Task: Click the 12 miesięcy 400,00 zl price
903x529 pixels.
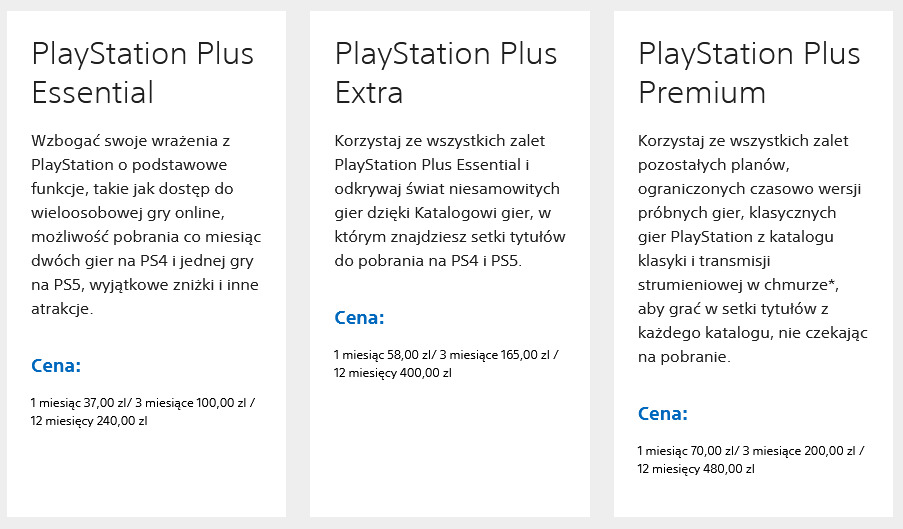Action: tap(393, 372)
